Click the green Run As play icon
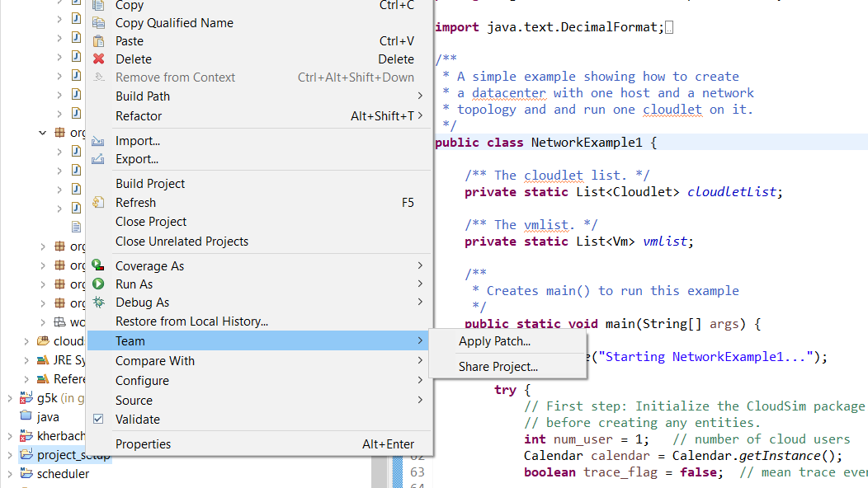This screenshot has width=868, height=488. pos(98,284)
